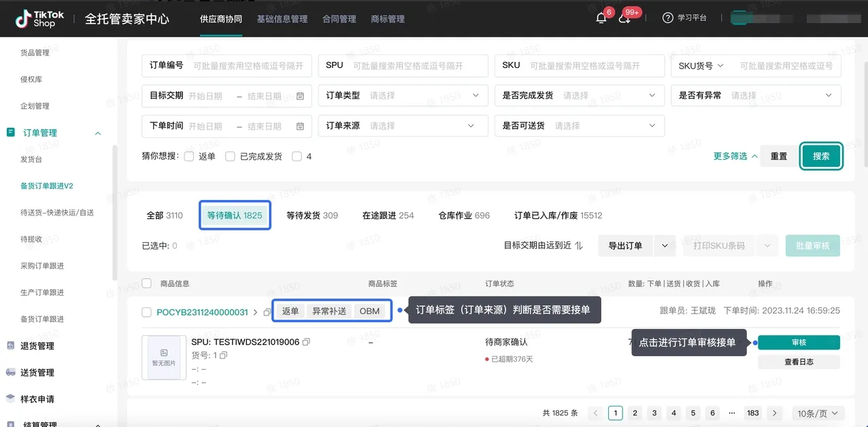The image size is (868, 427).
Task: Select the 订单已入库/作废 15512 tab
Action: tap(558, 216)
